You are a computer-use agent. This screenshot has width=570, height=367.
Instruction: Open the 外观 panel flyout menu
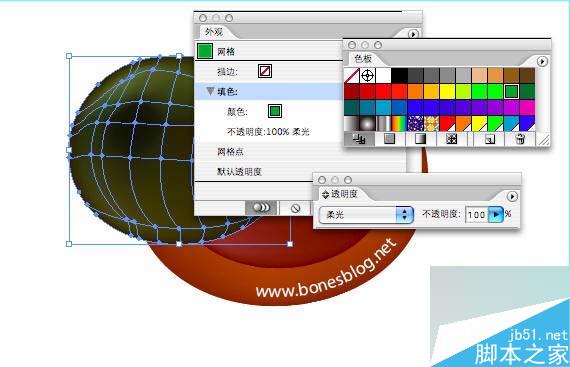click(x=413, y=34)
